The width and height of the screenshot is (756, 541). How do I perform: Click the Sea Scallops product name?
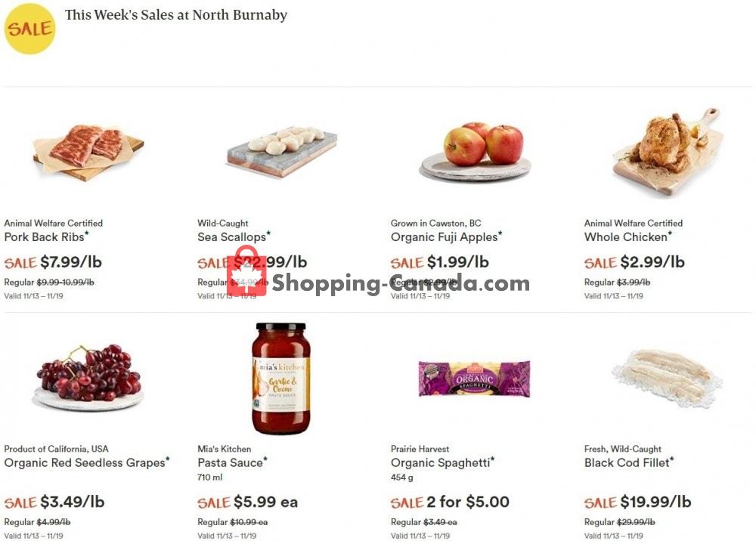[233, 237]
